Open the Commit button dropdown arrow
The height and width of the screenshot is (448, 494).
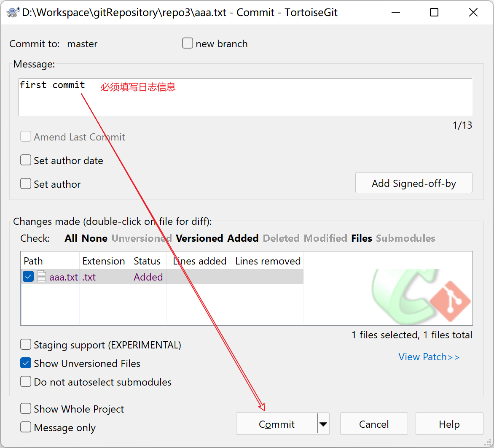click(323, 424)
